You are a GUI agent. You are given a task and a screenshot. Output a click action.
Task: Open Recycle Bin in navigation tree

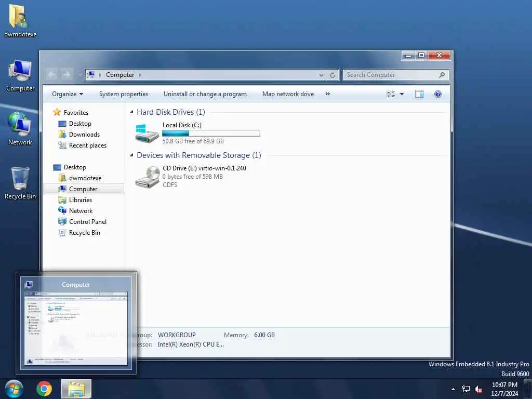[85, 232]
